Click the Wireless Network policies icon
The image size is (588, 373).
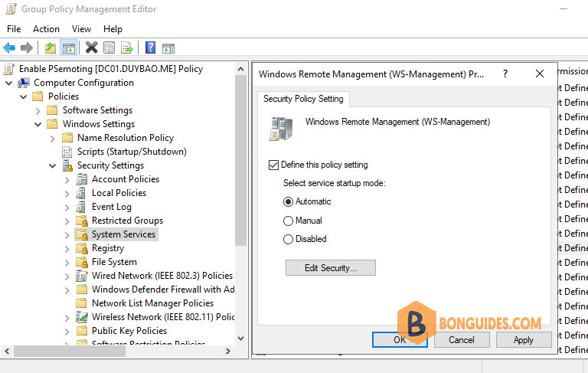[x=82, y=317]
